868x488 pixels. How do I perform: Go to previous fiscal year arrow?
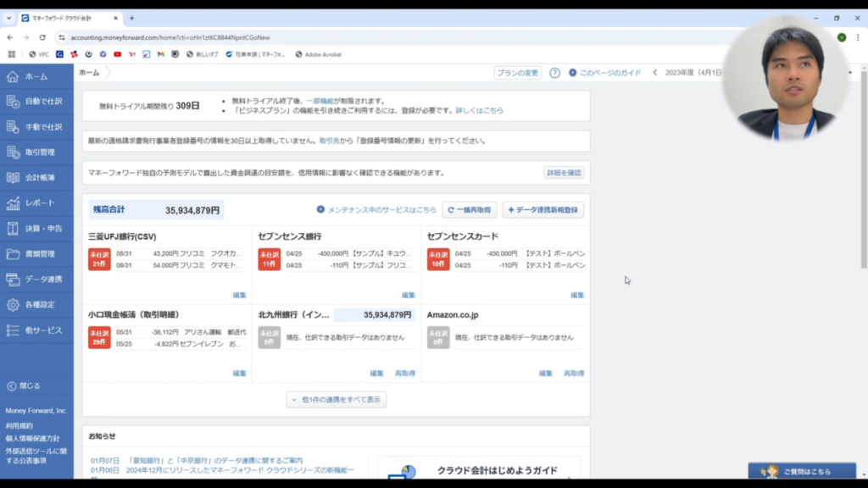[654, 73]
